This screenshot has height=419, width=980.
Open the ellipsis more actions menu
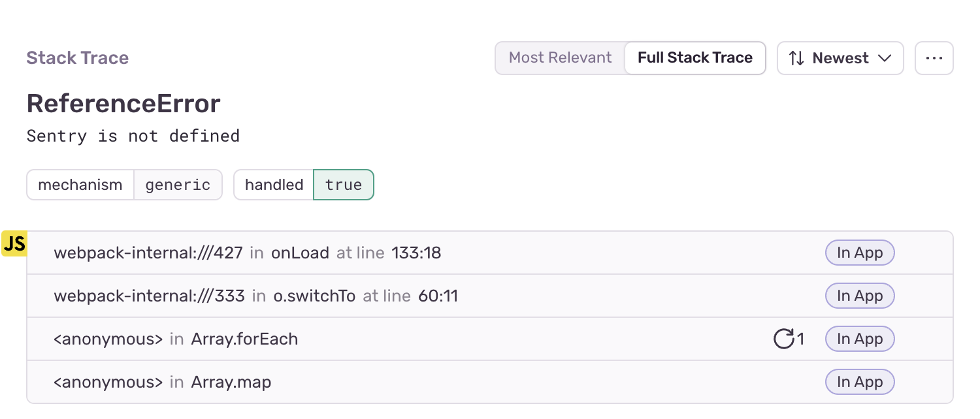pyautogui.click(x=934, y=58)
